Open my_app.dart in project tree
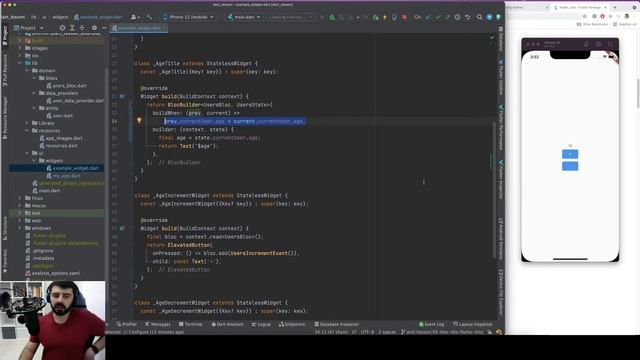This screenshot has width=640, height=360. [x=63, y=176]
